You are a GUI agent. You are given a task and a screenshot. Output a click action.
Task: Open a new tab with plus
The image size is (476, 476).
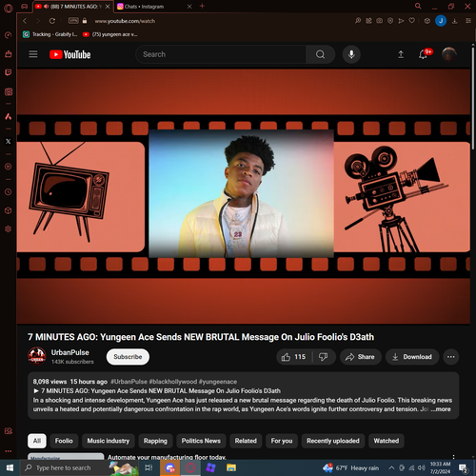click(x=202, y=6)
